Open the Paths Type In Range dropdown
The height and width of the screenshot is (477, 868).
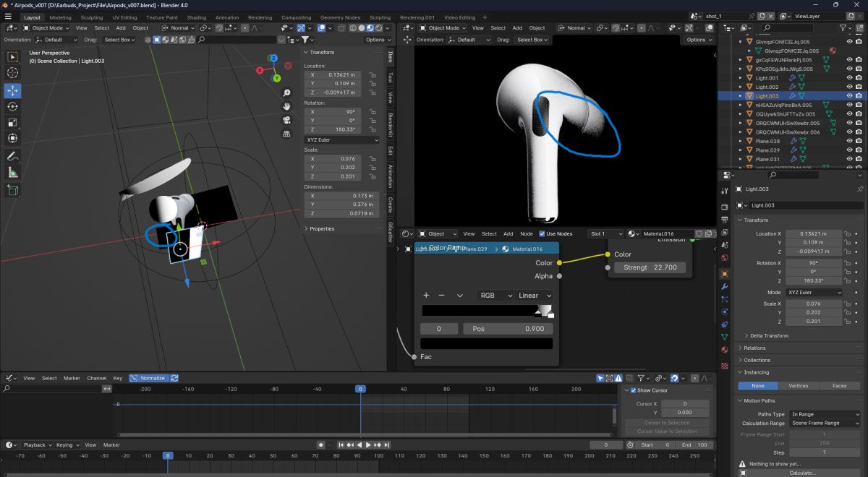click(x=825, y=414)
